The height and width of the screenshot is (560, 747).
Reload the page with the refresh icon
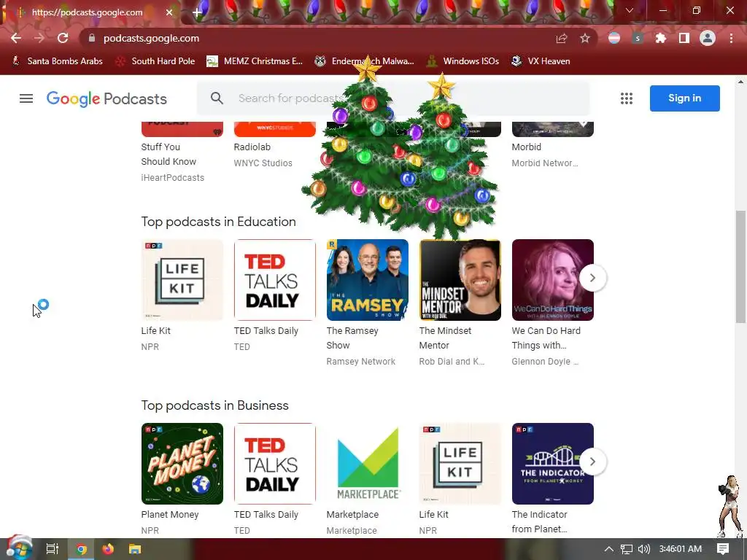[x=63, y=38]
